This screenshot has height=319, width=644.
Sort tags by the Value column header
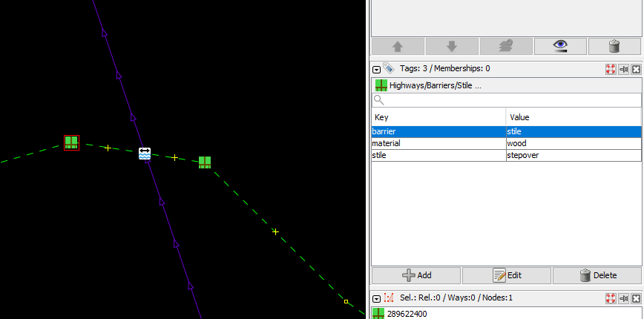click(574, 117)
